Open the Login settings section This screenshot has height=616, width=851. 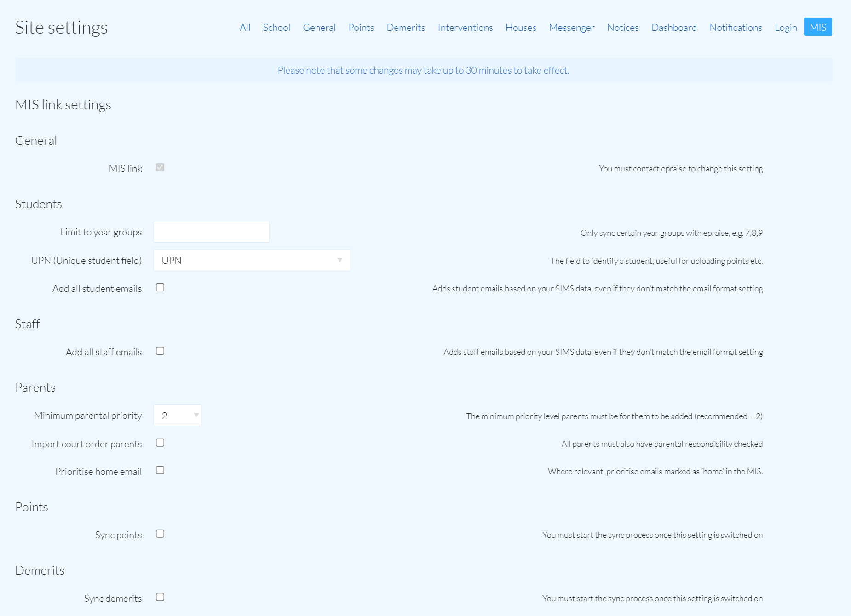click(785, 27)
